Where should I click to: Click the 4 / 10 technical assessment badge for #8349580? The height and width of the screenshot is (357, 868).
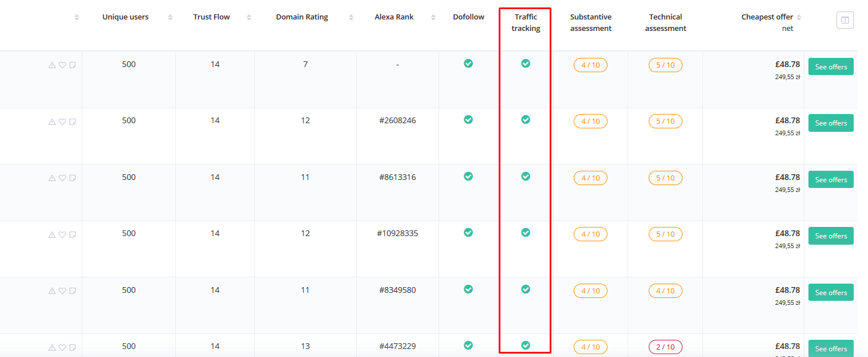click(x=665, y=291)
